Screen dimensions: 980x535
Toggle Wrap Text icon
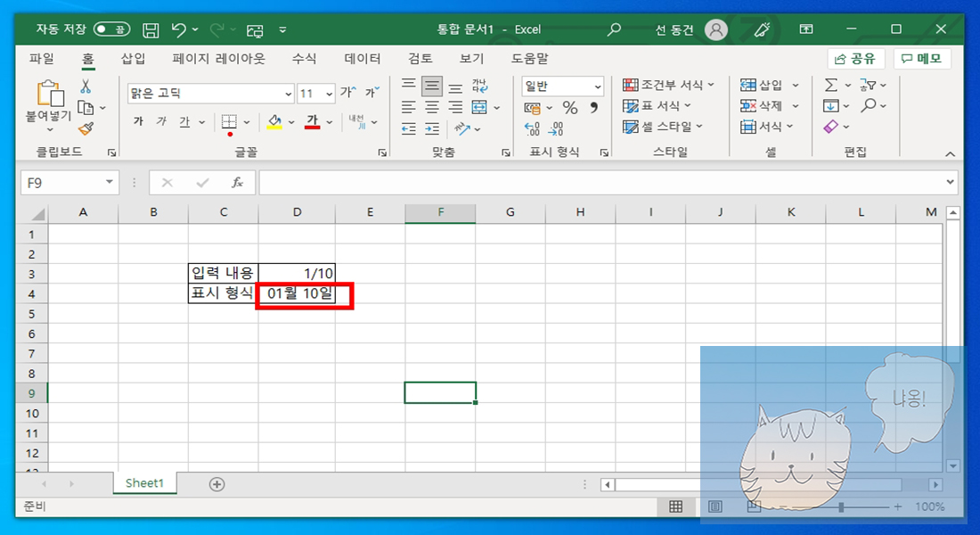pos(479,86)
